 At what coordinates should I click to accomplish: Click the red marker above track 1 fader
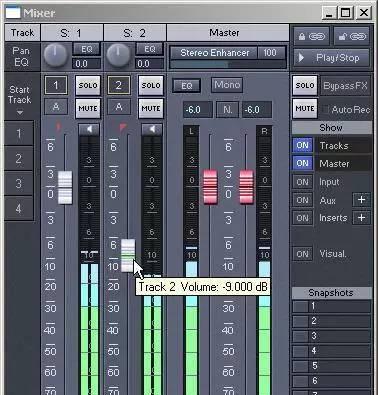(59, 127)
